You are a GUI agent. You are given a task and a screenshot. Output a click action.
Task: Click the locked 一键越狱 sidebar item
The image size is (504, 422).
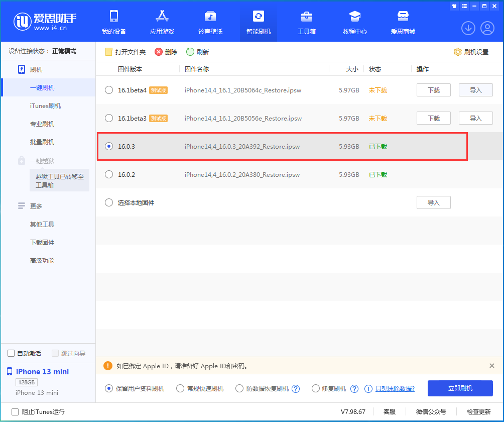click(36, 160)
